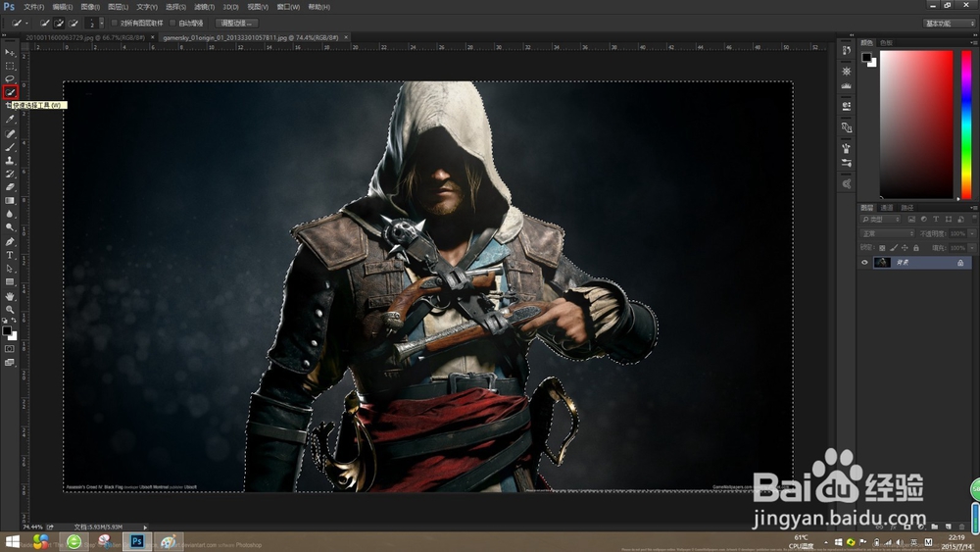Toggle lock image pixels brush icon
The height and width of the screenshot is (552, 980).
coord(894,247)
